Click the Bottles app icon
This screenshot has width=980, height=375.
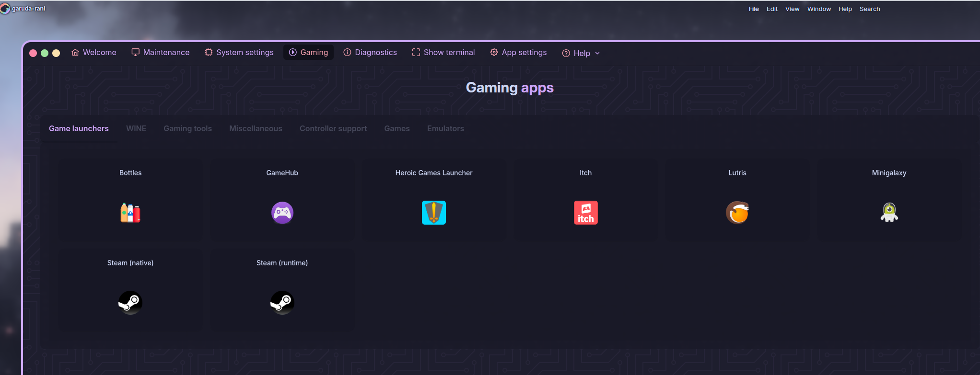coord(130,213)
